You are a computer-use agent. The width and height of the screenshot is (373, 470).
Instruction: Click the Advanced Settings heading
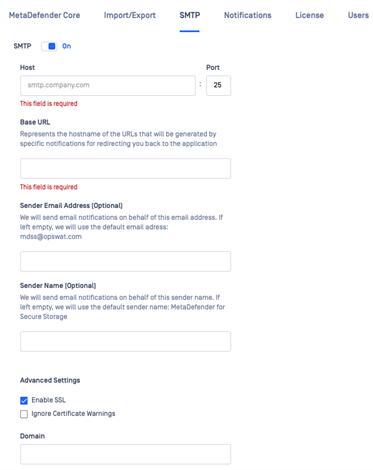(x=50, y=380)
